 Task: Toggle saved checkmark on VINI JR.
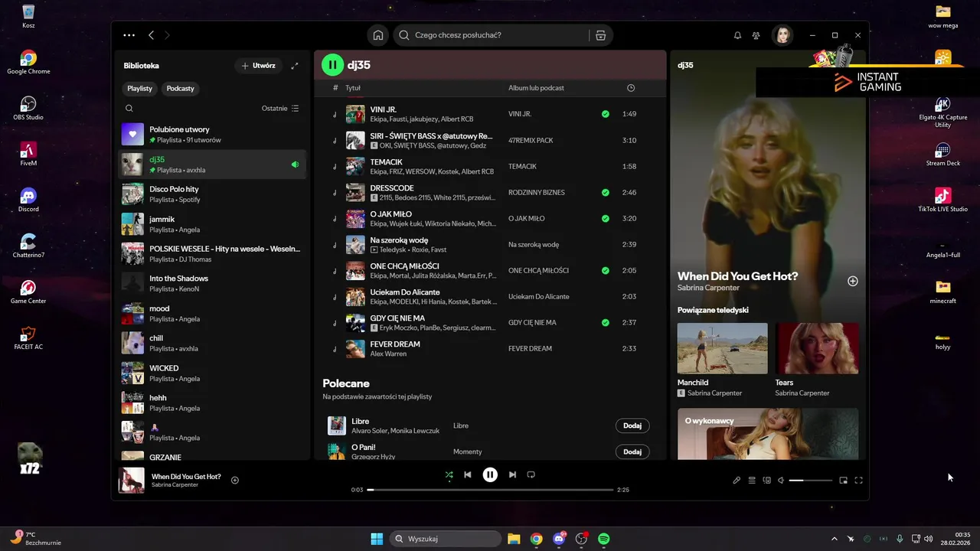point(606,114)
